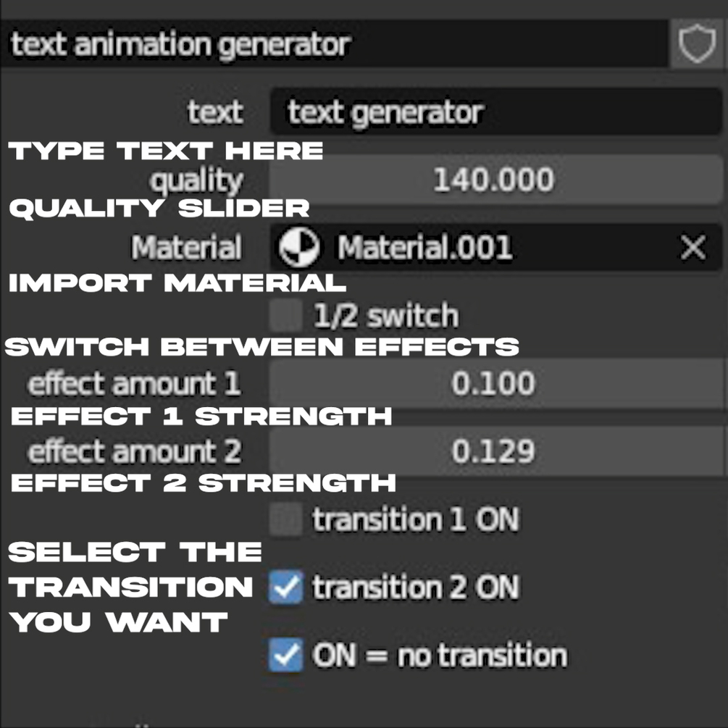Click the 'effect amount 2' label
Viewport: 728px width, 728px height.
[134, 451]
